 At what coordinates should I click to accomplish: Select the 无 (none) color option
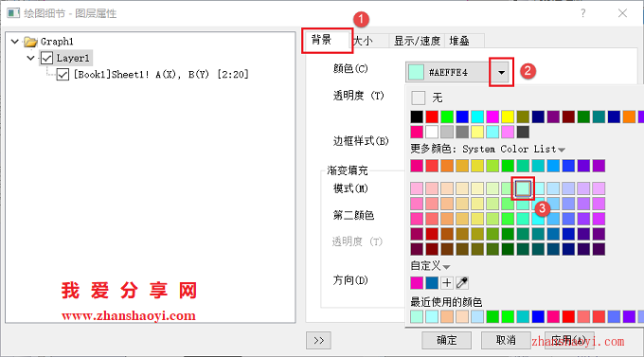click(427, 98)
